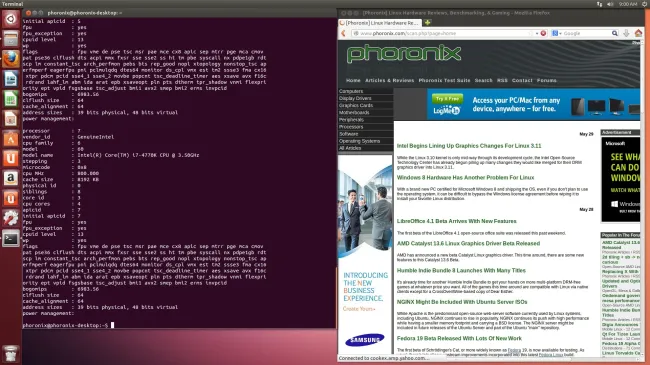This screenshot has height=365, width=650.
Task: Open LibreOffice Impress from the launcher
Action: click(11, 119)
